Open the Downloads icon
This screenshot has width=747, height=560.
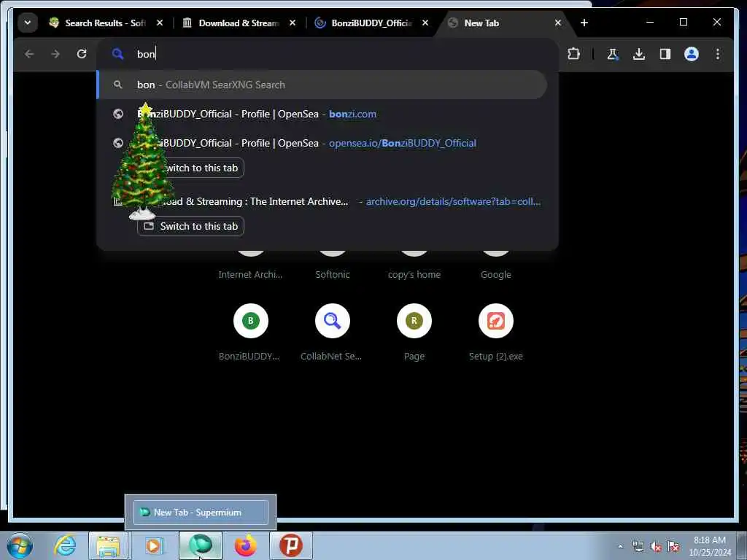click(x=639, y=54)
